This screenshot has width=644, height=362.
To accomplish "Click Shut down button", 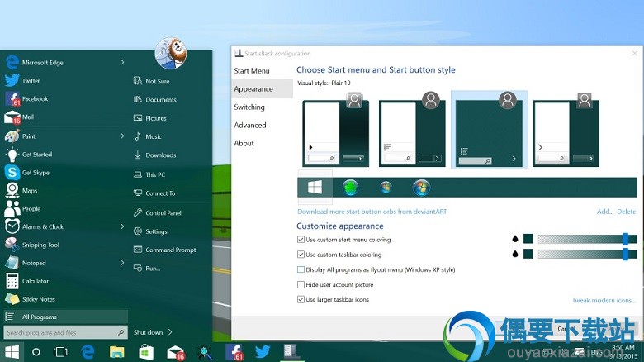I will pyautogui.click(x=149, y=332).
